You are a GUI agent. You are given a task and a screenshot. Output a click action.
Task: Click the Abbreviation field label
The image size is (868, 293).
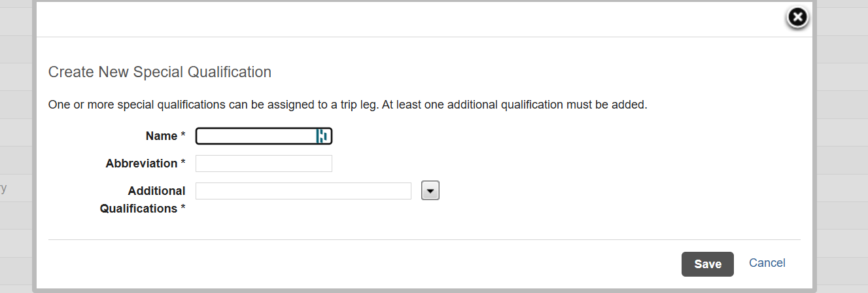[141, 164]
